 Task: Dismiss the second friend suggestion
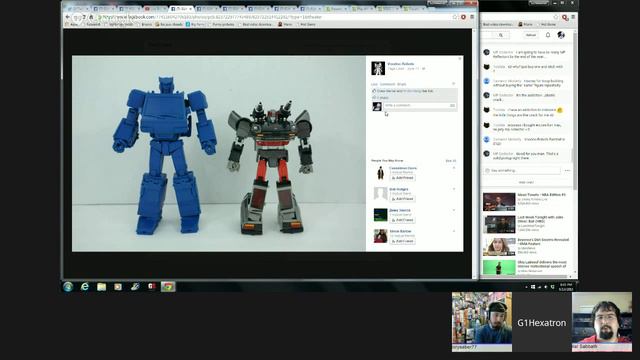[x=454, y=189]
